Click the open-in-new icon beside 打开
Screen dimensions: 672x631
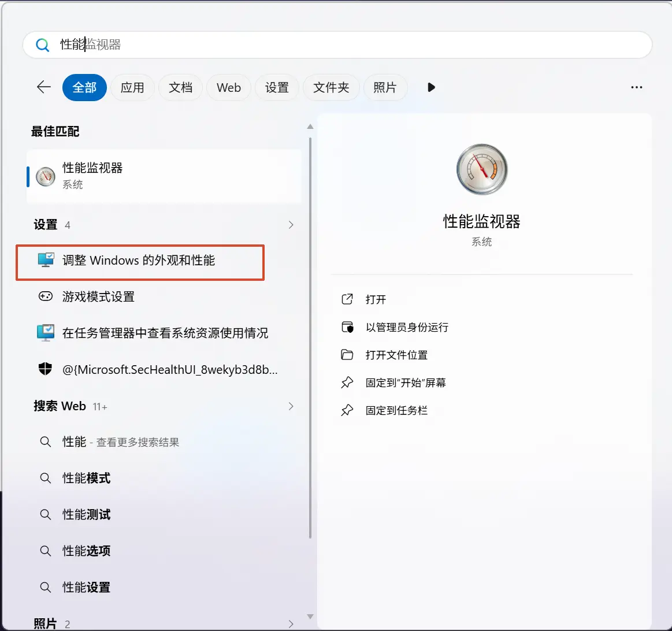coord(347,299)
